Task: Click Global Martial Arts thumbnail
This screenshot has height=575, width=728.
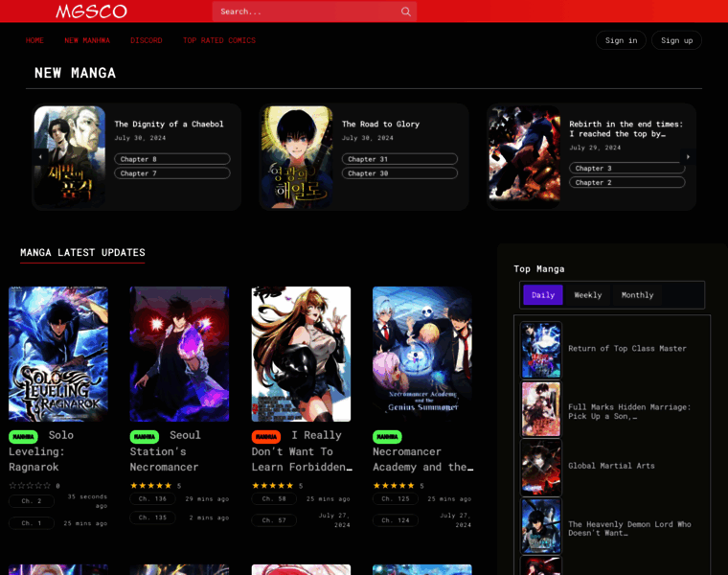Action: (x=541, y=468)
